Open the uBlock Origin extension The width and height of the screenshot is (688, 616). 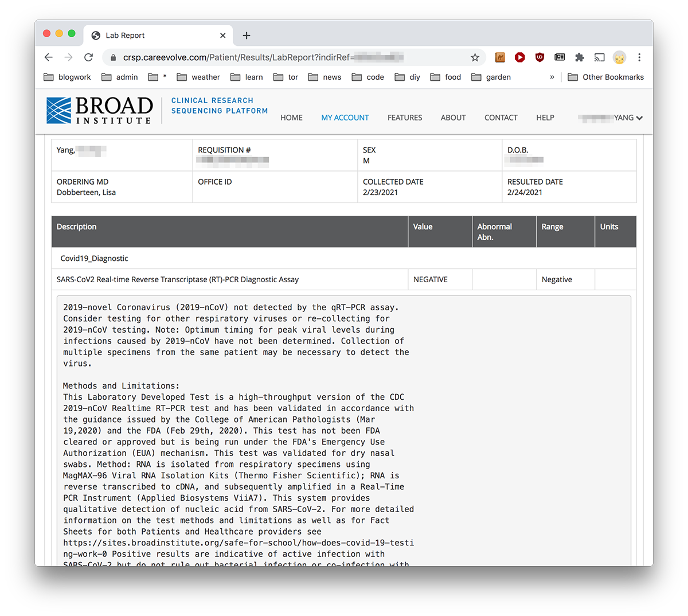pos(540,57)
